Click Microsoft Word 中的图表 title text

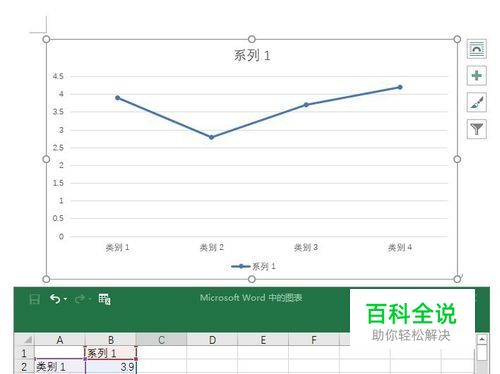251,298
